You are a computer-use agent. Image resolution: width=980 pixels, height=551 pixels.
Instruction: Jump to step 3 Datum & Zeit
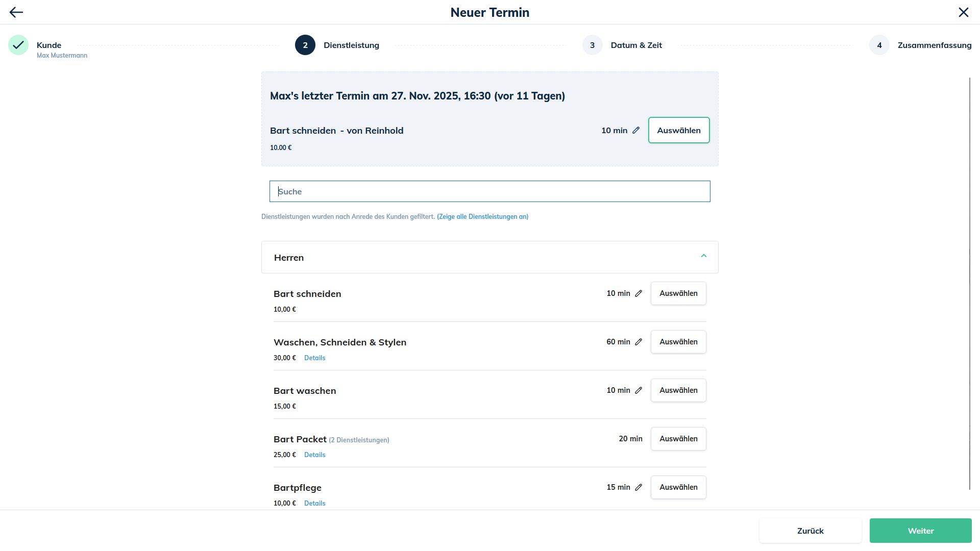coord(593,45)
